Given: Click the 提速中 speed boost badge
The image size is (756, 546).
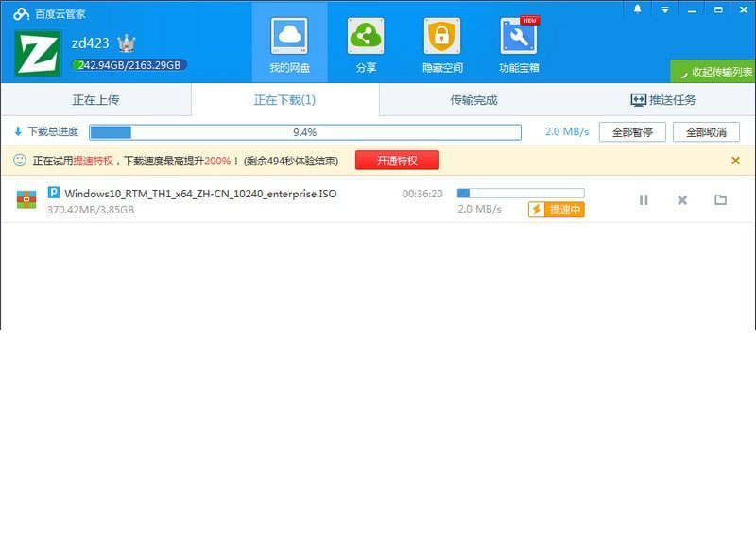Looking at the screenshot, I should (x=557, y=210).
